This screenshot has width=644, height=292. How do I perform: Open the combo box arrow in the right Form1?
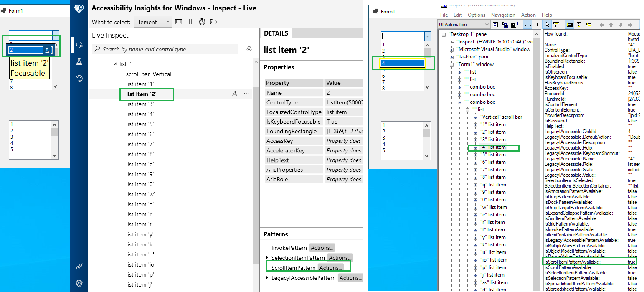(x=427, y=36)
